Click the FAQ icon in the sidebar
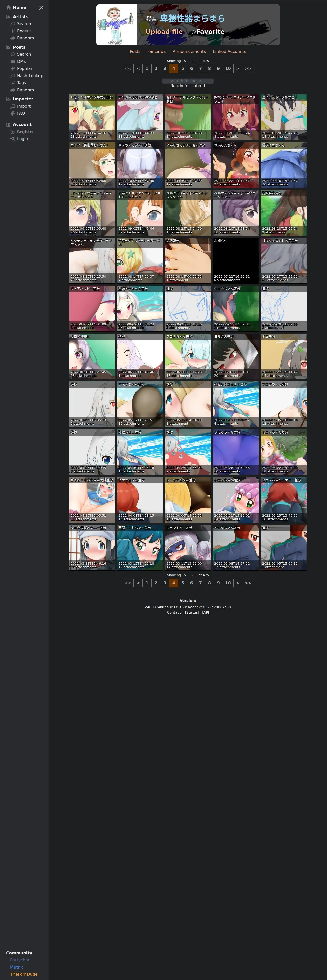The height and width of the screenshot is (980, 327). tap(13, 113)
